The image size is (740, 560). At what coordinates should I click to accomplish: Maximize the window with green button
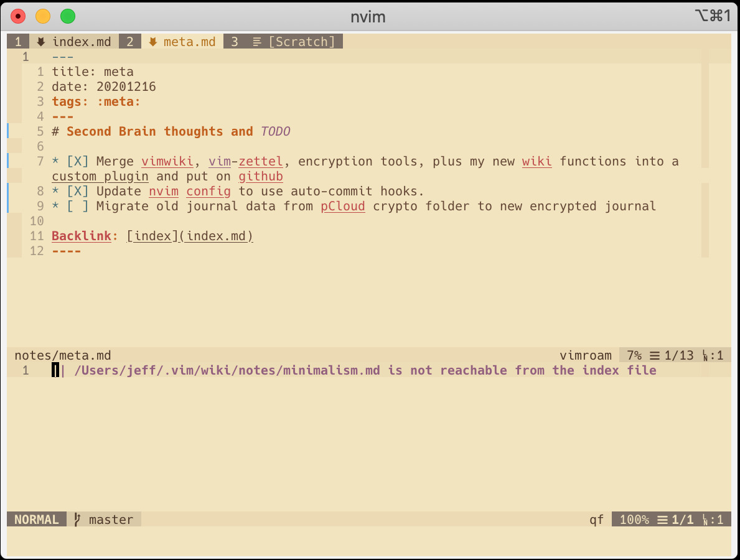tap(68, 17)
